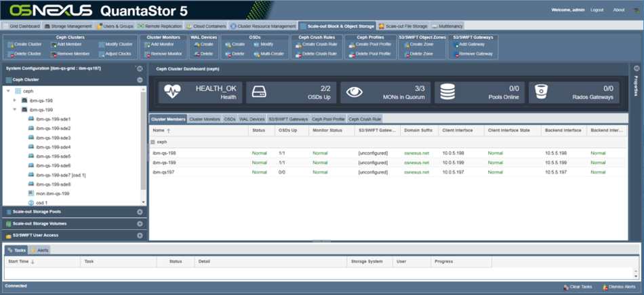Image resolution: width=644 pixels, height=295 pixels.
Task: Sort by the Name column header
Action: click(x=199, y=130)
